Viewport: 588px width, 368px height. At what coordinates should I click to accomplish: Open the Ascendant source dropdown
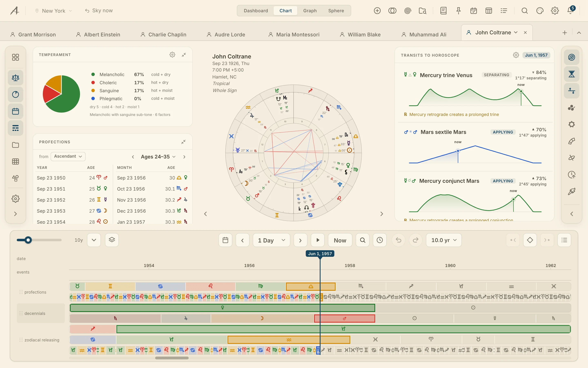point(68,156)
